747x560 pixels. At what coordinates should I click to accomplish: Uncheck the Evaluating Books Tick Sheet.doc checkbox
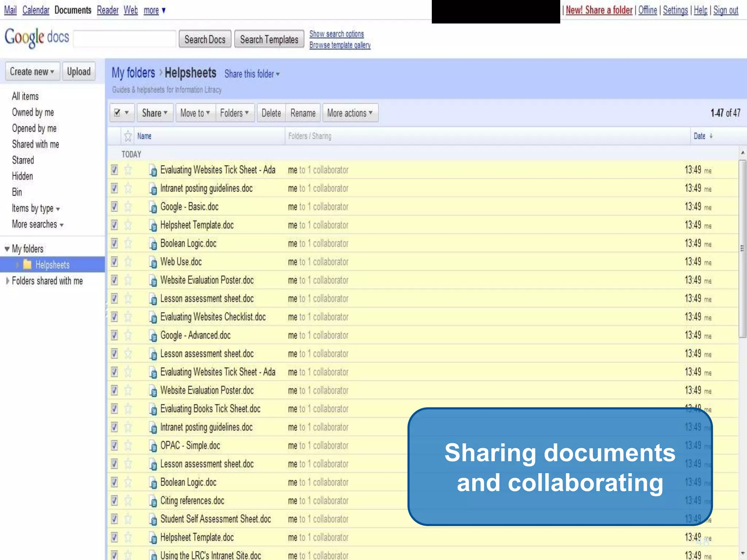(x=115, y=409)
